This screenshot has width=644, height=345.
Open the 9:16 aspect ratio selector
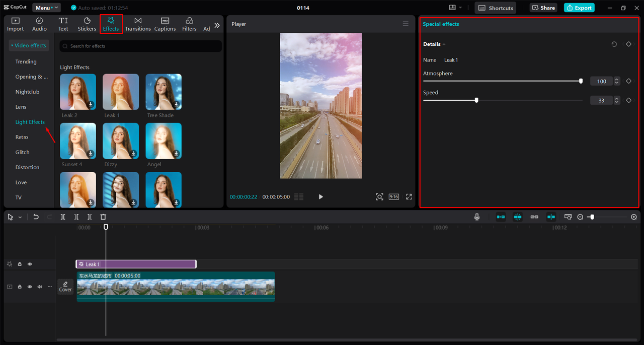[x=394, y=196]
